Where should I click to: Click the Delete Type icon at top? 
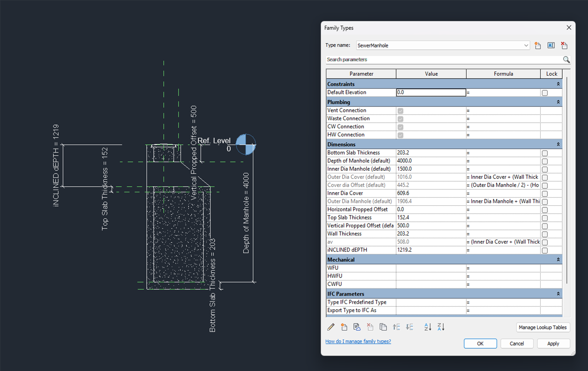coord(564,46)
